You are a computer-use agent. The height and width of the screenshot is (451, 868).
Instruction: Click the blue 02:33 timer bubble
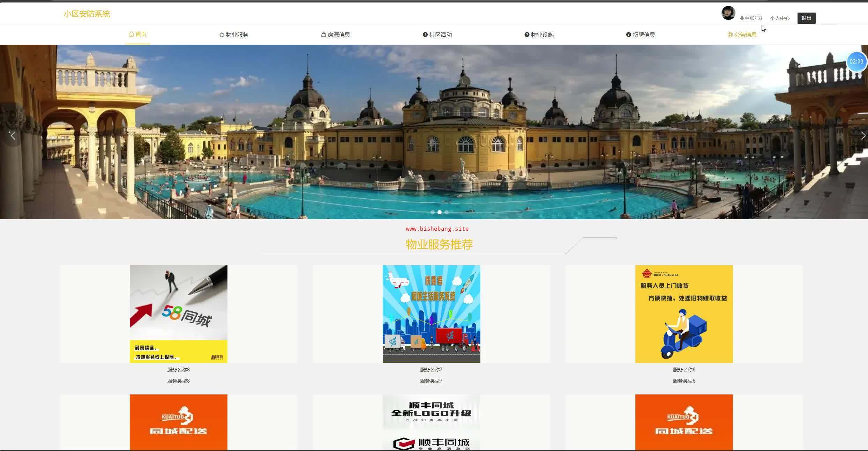pos(856,61)
